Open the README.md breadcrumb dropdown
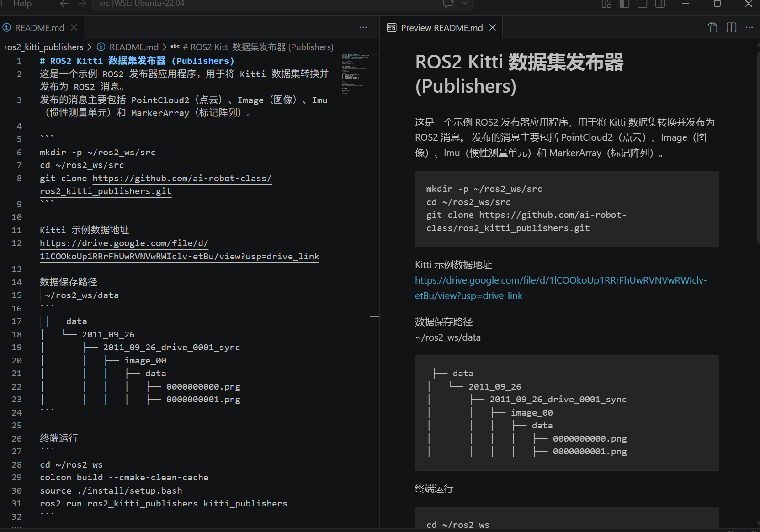Viewport: 760px width, 532px height. [133, 47]
